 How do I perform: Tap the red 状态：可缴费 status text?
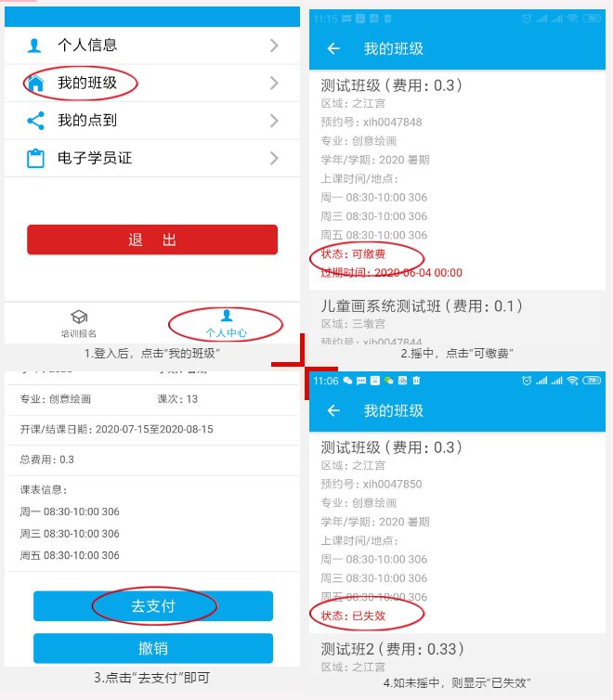click(353, 254)
